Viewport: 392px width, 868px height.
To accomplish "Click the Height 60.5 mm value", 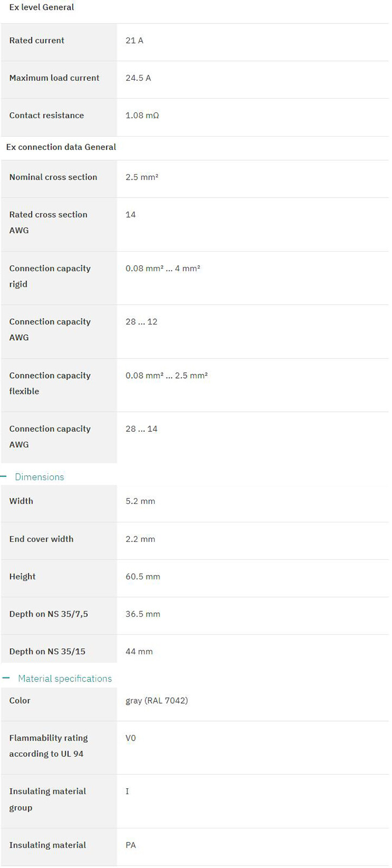I will 143,577.
